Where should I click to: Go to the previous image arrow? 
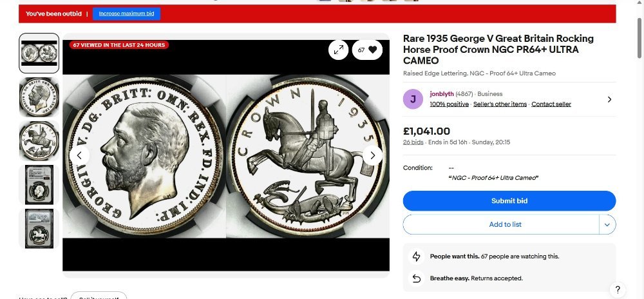[x=80, y=155]
